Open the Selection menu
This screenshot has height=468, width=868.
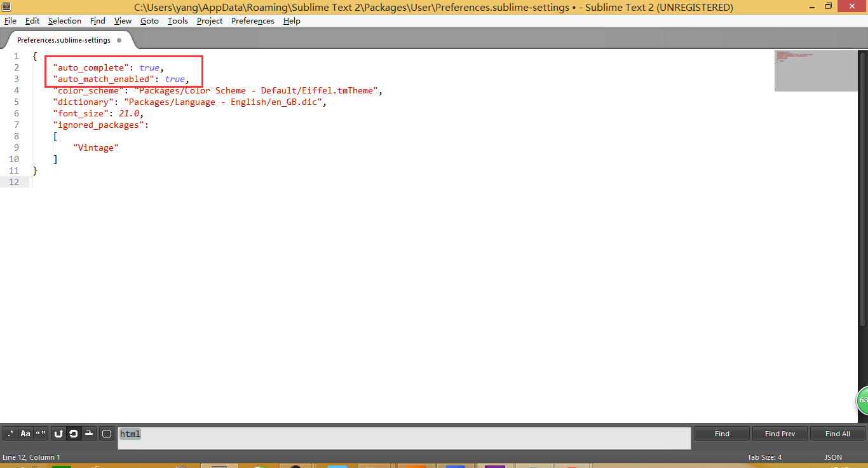pos(65,21)
